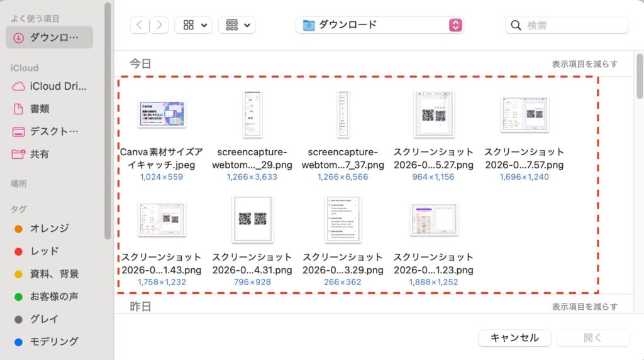This screenshot has width=644, height=360.
Task: Open the icon view options dropdown
Action: point(194,25)
